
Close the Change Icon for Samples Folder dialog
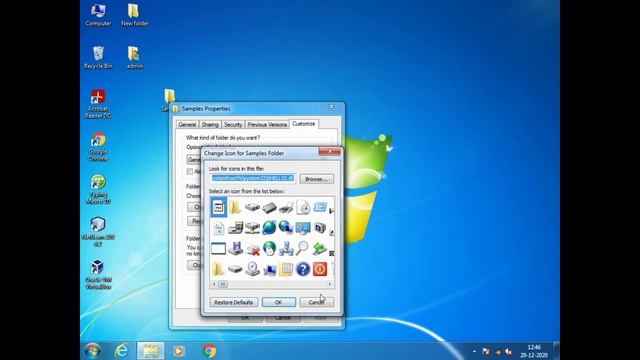[x=329, y=151]
